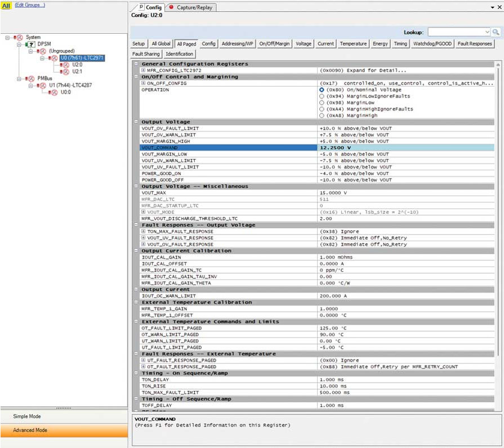Click the panel options down-arrow at top right

tap(492, 7)
